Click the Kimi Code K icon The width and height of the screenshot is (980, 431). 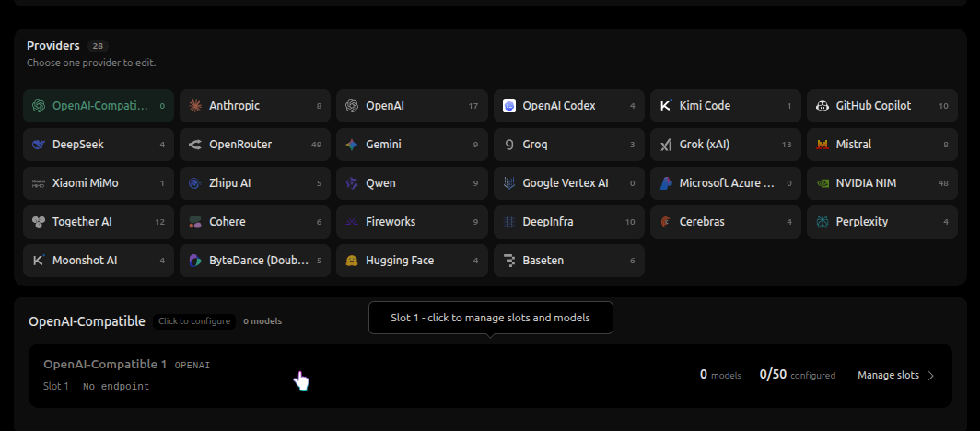tap(666, 106)
